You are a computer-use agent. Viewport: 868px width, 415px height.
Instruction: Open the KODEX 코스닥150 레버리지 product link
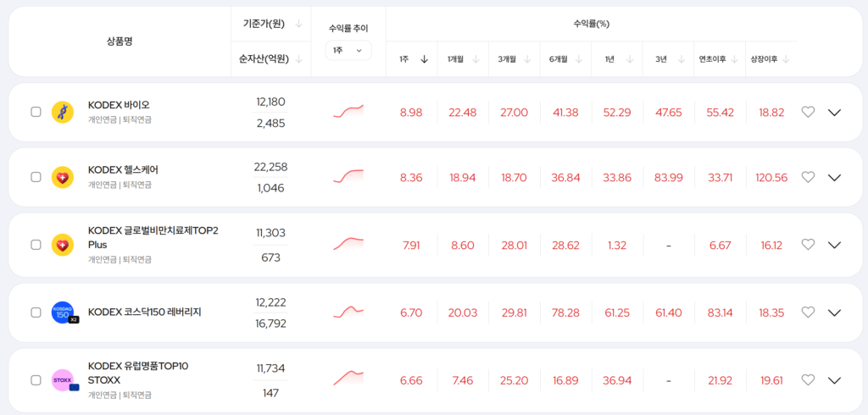[x=144, y=313]
